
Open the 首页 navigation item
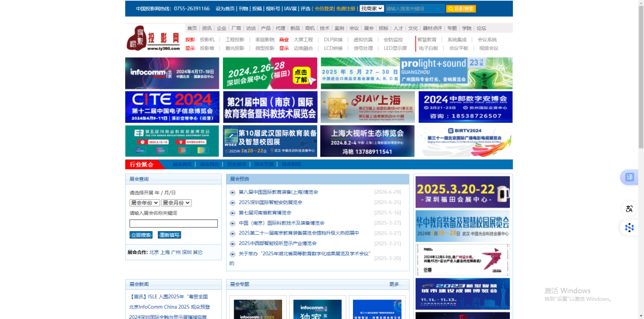pyautogui.click(x=192, y=29)
